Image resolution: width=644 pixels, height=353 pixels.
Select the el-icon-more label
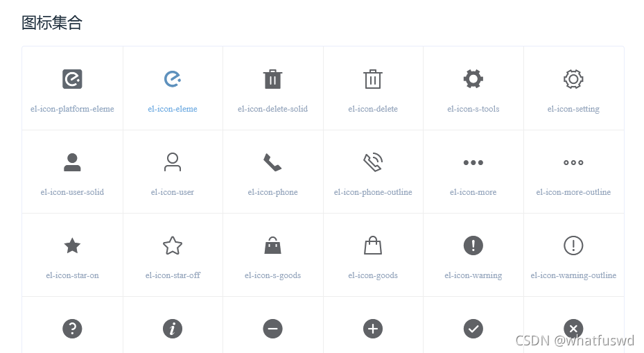[473, 192]
